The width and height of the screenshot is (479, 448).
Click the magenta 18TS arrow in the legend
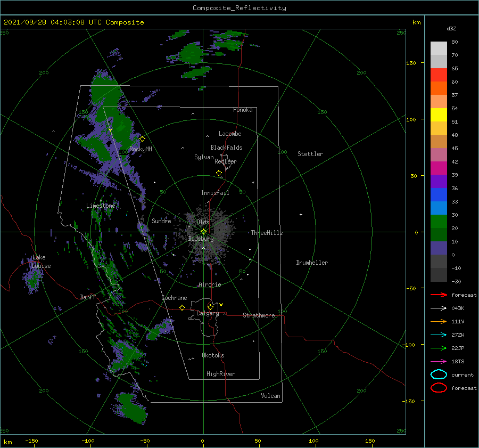click(x=439, y=362)
